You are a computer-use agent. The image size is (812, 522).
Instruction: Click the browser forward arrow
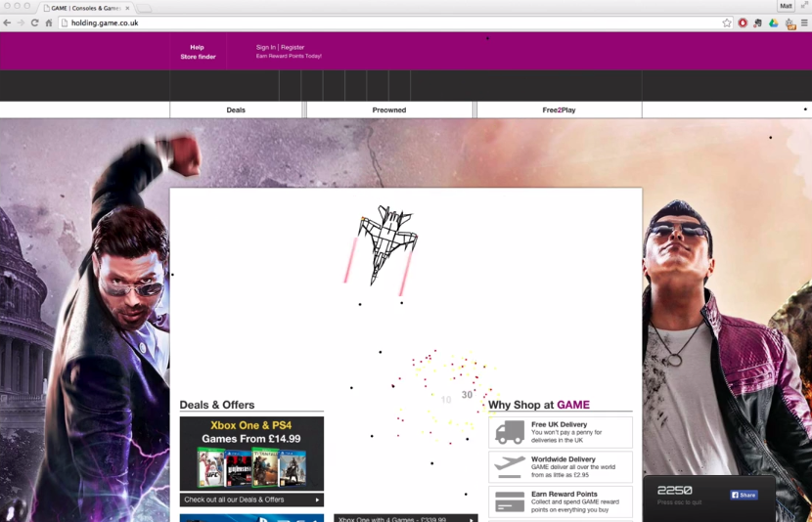pos(22,22)
